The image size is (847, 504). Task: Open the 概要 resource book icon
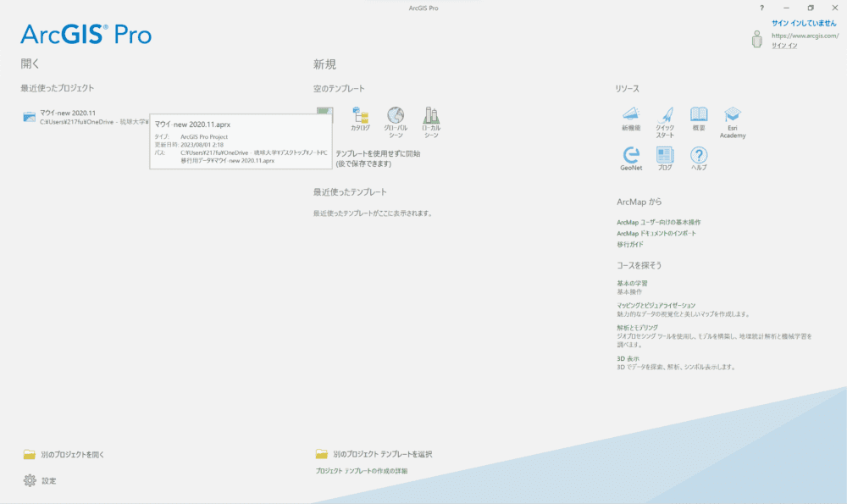click(x=699, y=114)
